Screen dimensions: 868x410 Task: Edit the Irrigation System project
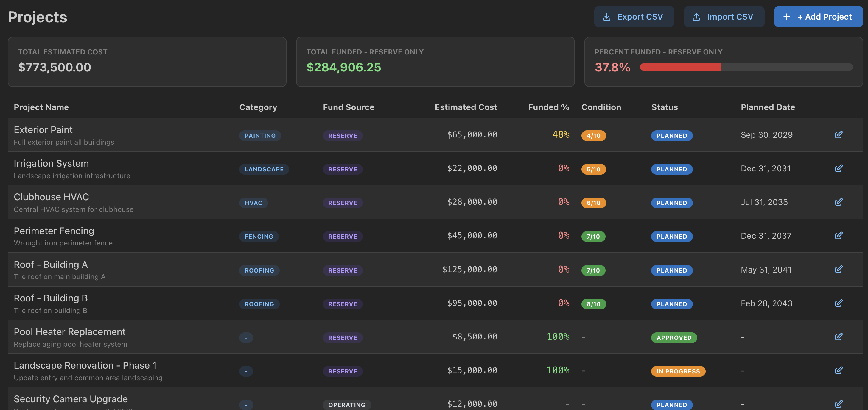[839, 168]
